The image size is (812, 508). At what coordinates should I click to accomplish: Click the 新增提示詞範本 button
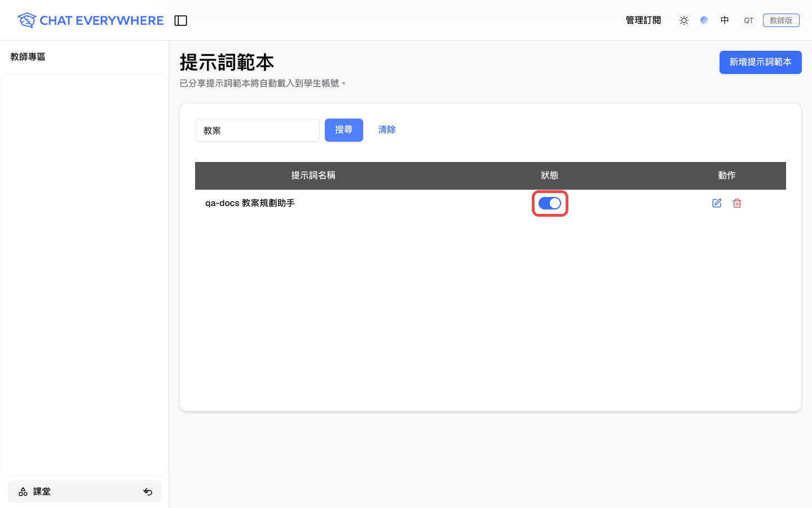coord(760,62)
